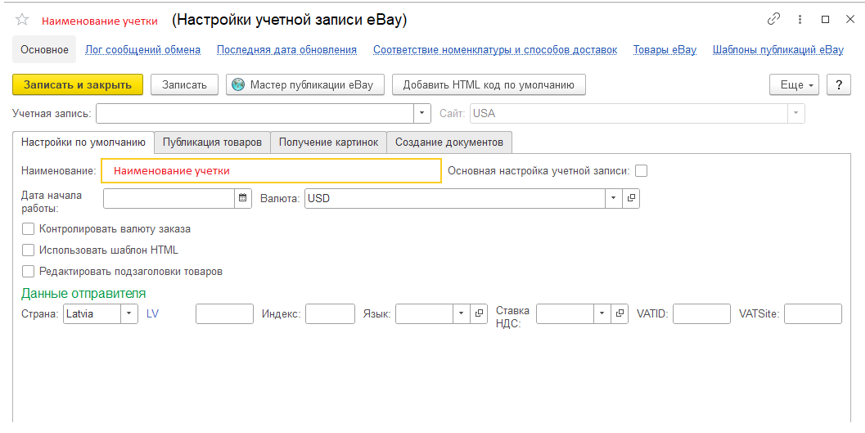
Task: Toggle Основная настройка учетной записи checkbox
Action: [x=640, y=171]
